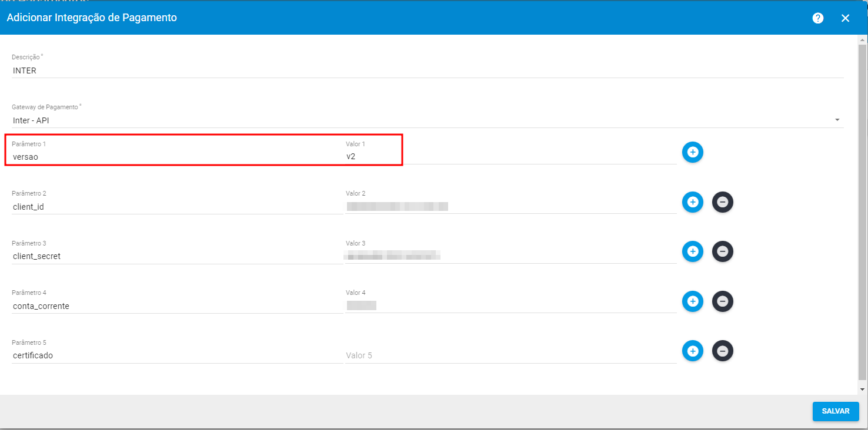Add parameter after client_id row

point(693,202)
